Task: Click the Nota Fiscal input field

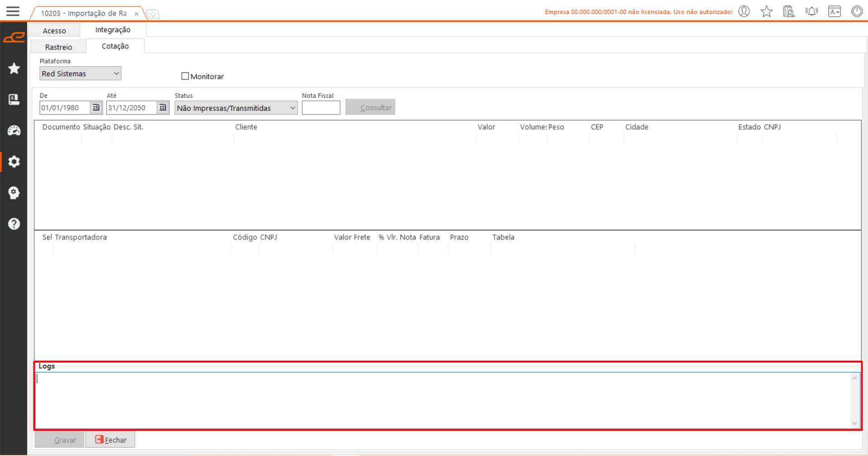Action: (321, 108)
